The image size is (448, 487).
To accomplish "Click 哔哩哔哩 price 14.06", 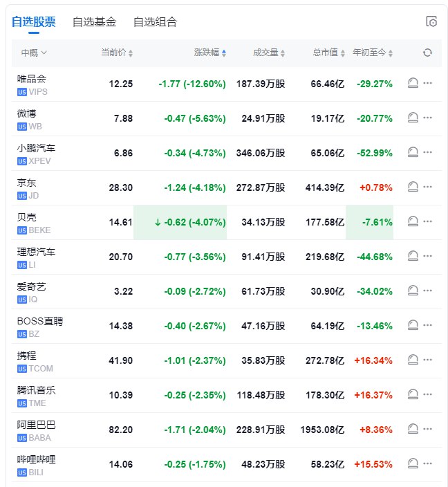I will click(x=121, y=464).
